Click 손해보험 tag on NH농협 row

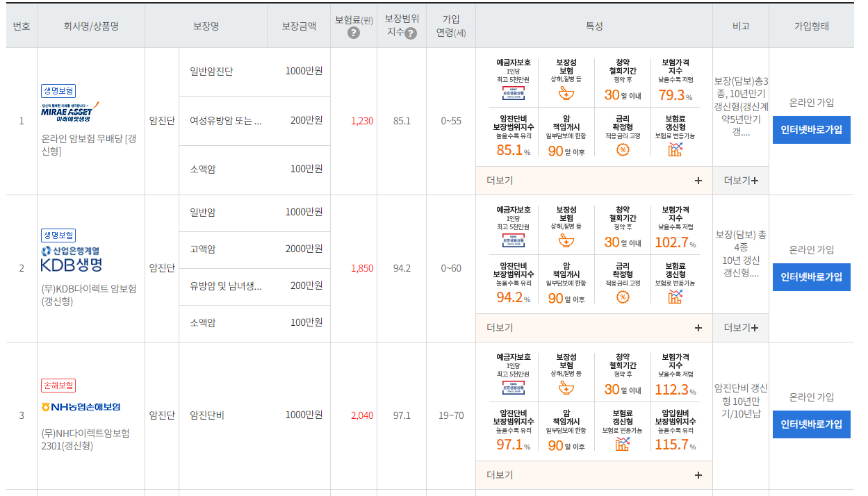(x=58, y=386)
